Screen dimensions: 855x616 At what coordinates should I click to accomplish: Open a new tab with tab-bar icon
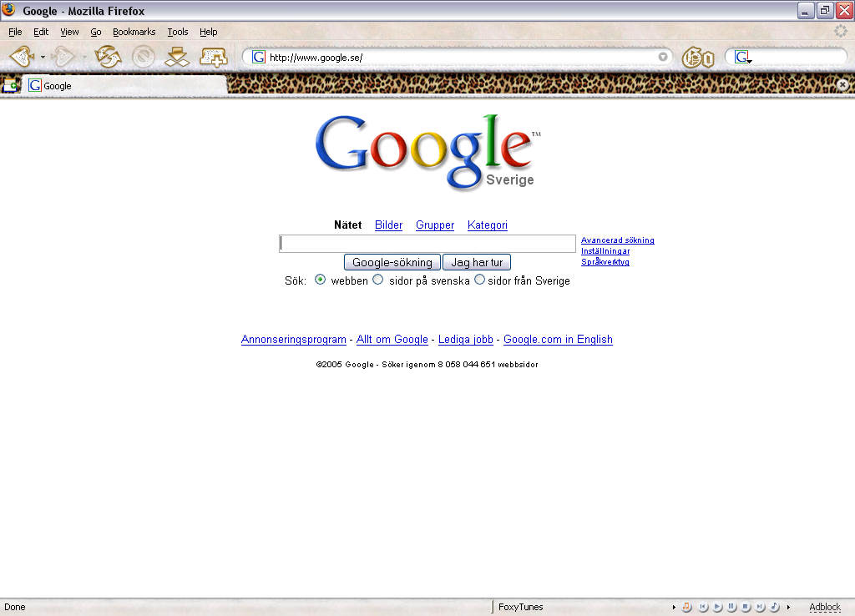11,85
